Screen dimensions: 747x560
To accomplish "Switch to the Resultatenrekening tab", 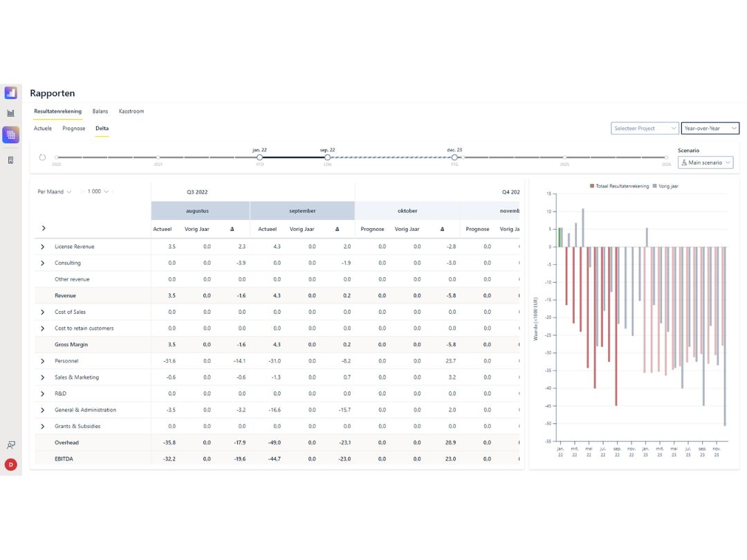I will 57,111.
